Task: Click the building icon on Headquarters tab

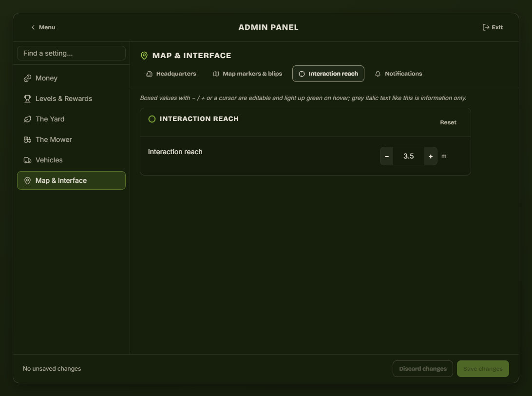Action: [x=149, y=74]
